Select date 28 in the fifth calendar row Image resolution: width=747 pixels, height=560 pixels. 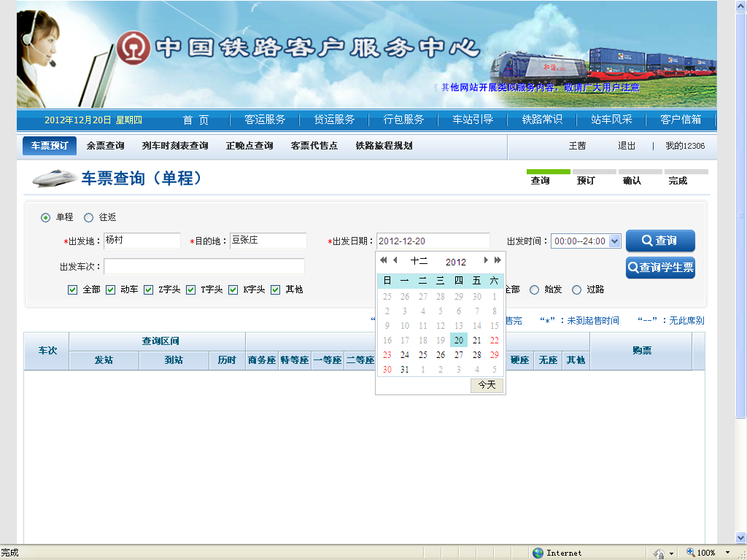pyautogui.click(x=477, y=355)
